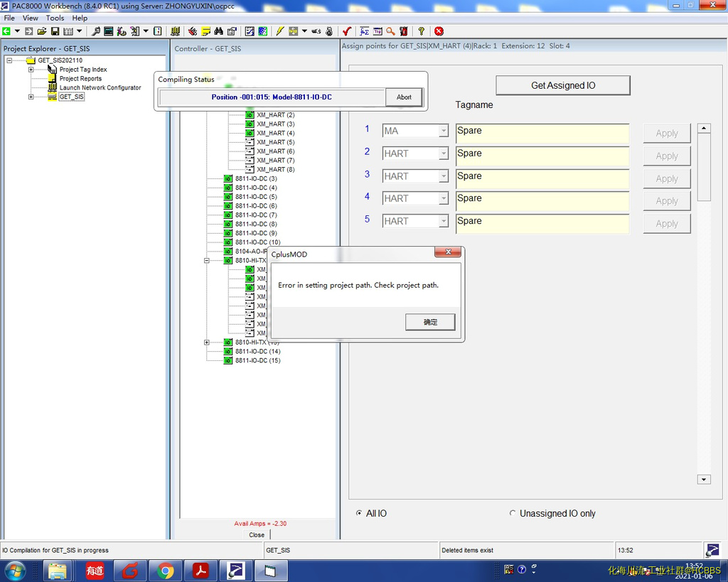Click the padlock toolbar icon
The height and width of the screenshot is (582, 728).
coord(329,31)
